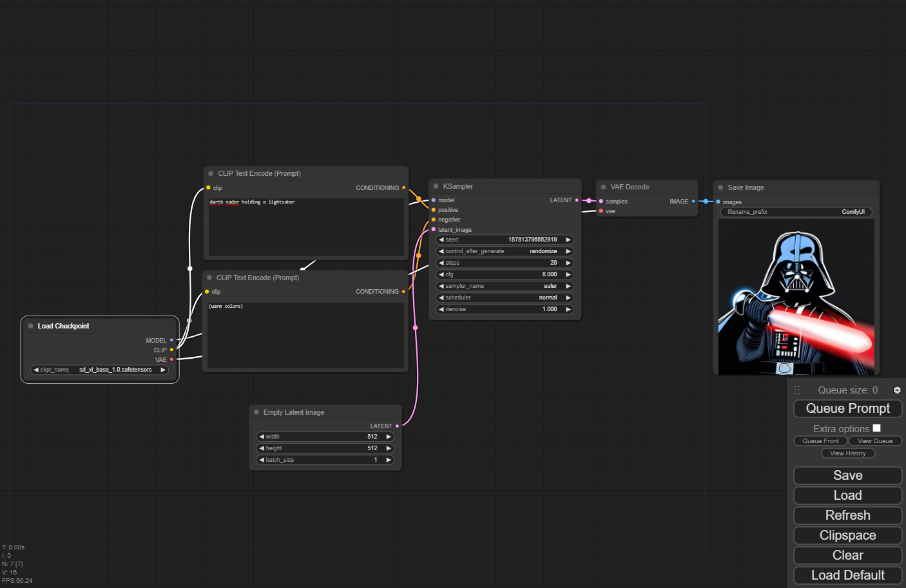Collapse the Load Checkpoint node via its title dot
Viewport: 906px width, 588px height.
point(30,326)
